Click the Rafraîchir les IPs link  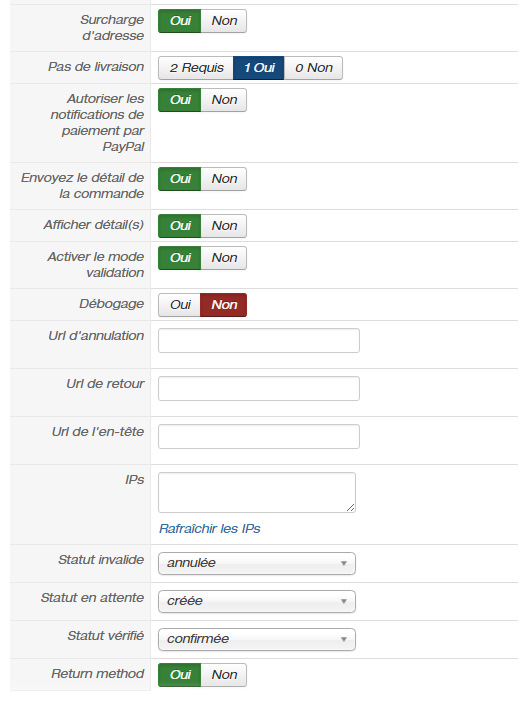point(210,529)
